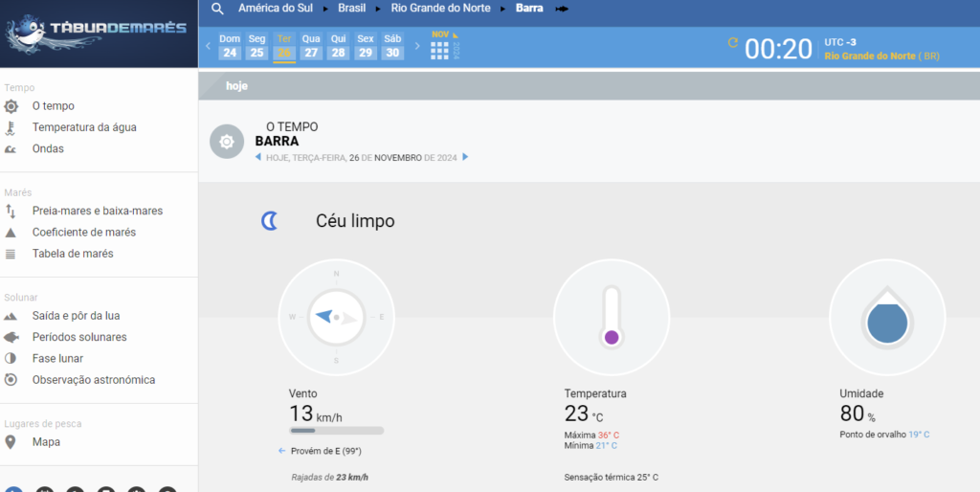Click the fish icon for Períodos solunares
Image resolution: width=980 pixels, height=492 pixels.
coord(11,338)
